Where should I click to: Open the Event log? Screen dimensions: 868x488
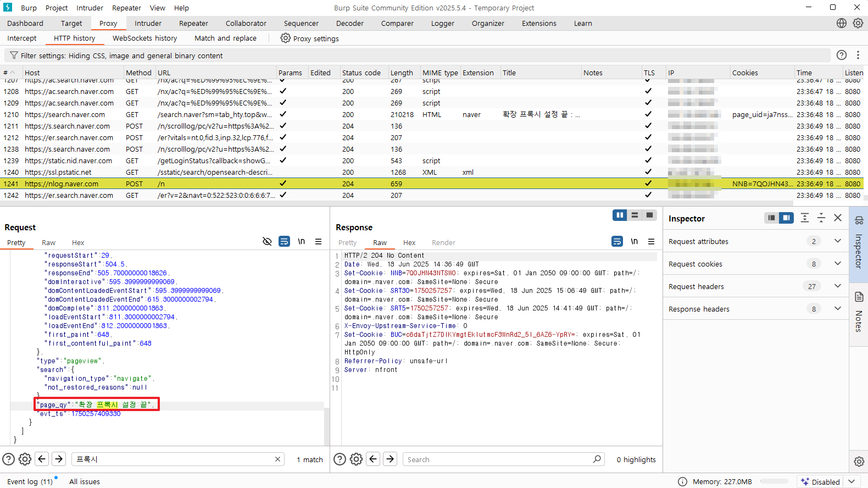(30, 481)
